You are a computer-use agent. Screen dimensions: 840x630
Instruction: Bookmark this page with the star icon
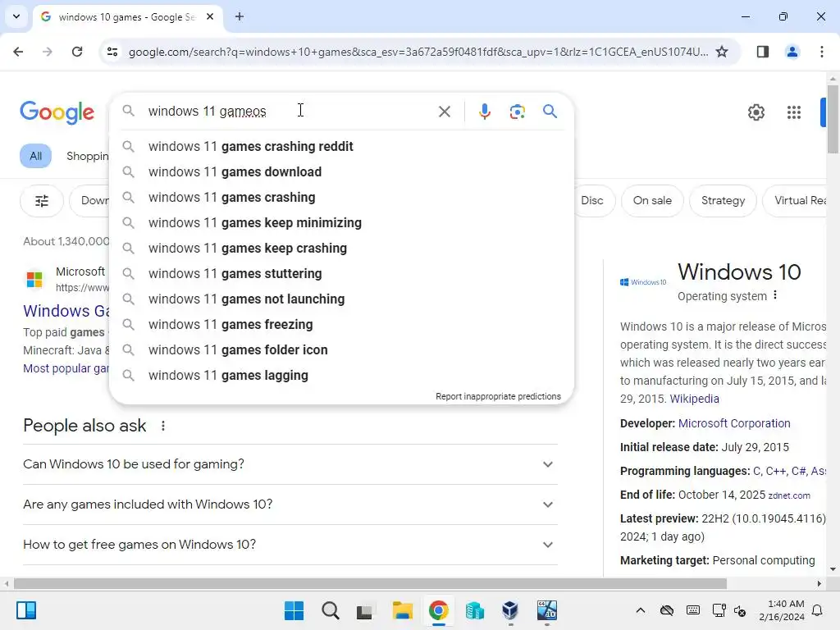click(722, 52)
